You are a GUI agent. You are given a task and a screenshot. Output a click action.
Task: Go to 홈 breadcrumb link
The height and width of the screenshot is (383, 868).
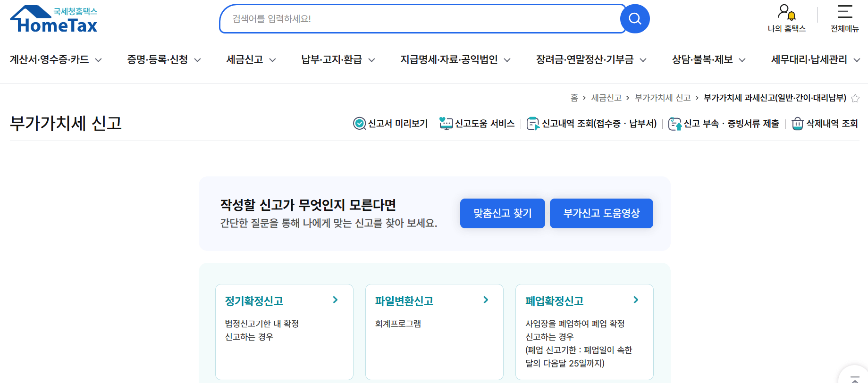click(574, 98)
